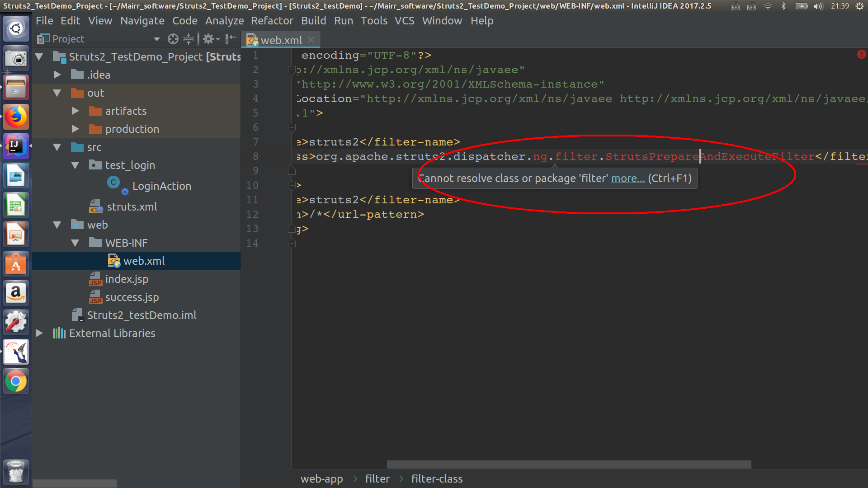Screen dimensions: 868x488
Task: Open Ubuntu dash search launcher
Action: (16, 29)
